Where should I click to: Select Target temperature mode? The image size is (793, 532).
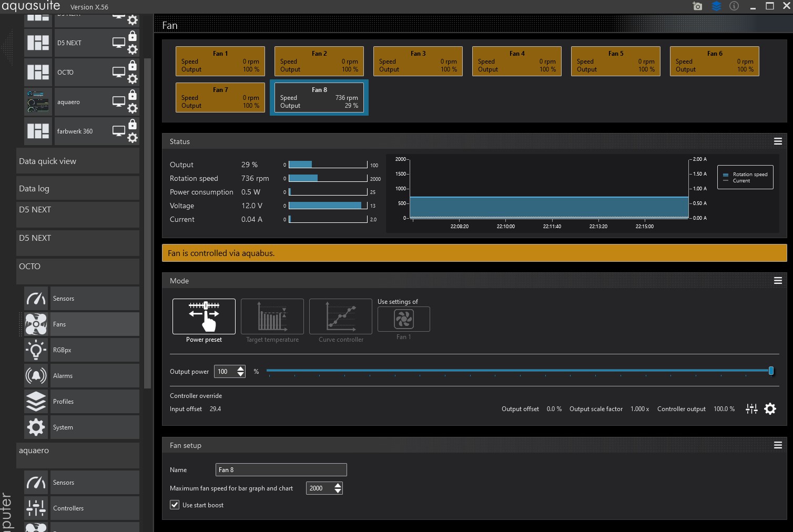272,316
